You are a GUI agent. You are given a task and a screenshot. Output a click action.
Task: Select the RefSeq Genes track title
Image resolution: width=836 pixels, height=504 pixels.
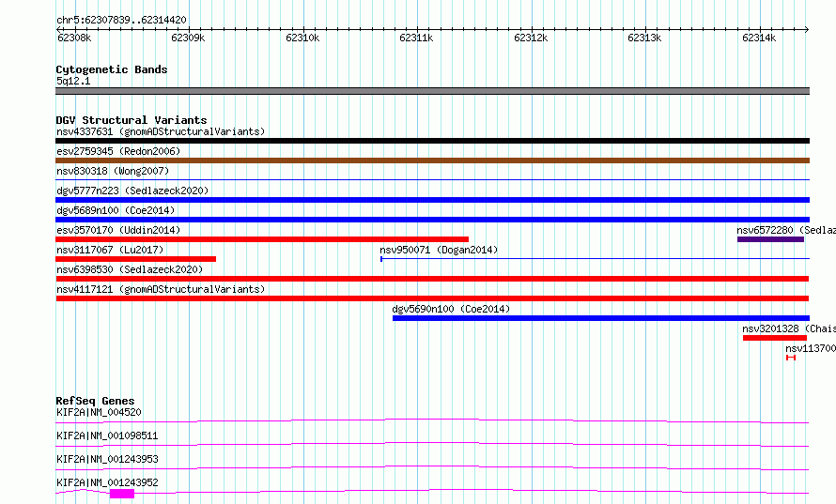click(95, 401)
